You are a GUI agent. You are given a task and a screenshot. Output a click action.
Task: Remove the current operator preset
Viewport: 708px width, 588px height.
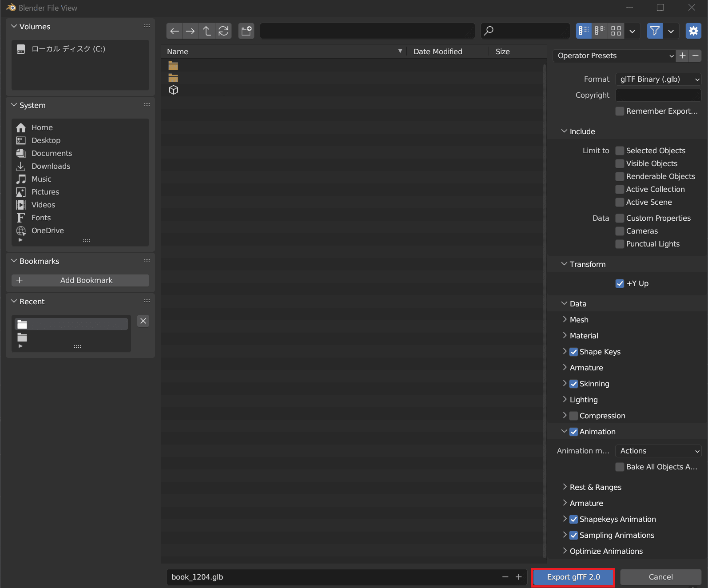click(696, 56)
